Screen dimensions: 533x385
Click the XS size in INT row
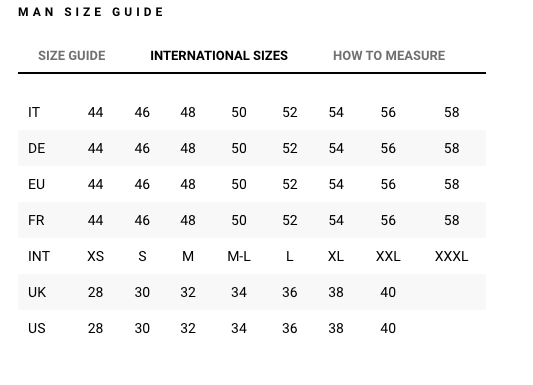click(96, 257)
